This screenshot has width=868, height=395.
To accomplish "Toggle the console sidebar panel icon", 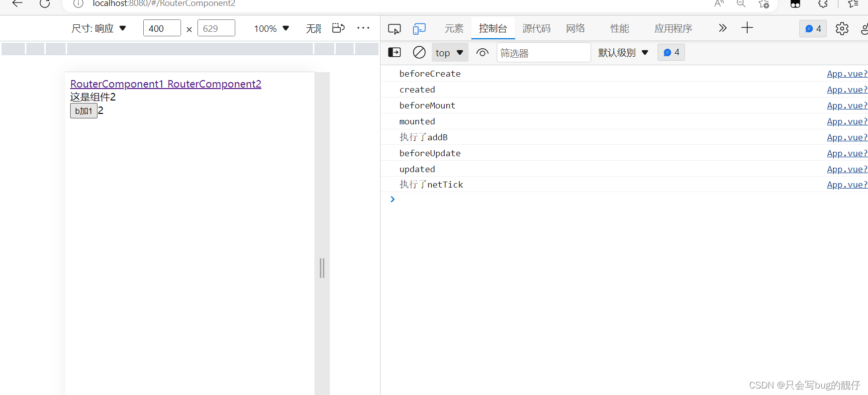I will click(x=394, y=52).
